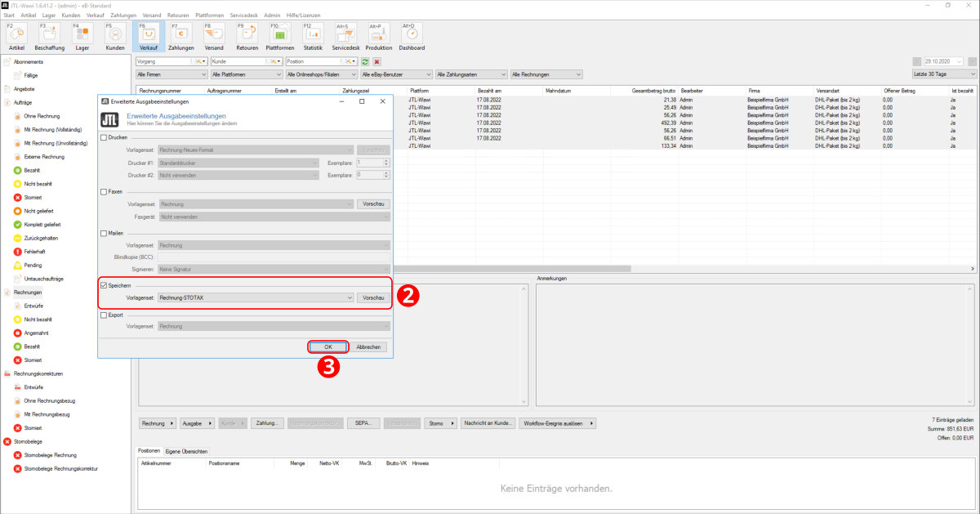Click the Zahlungen toolbar icon
Viewport: 980px width, 514px height.
(x=180, y=36)
